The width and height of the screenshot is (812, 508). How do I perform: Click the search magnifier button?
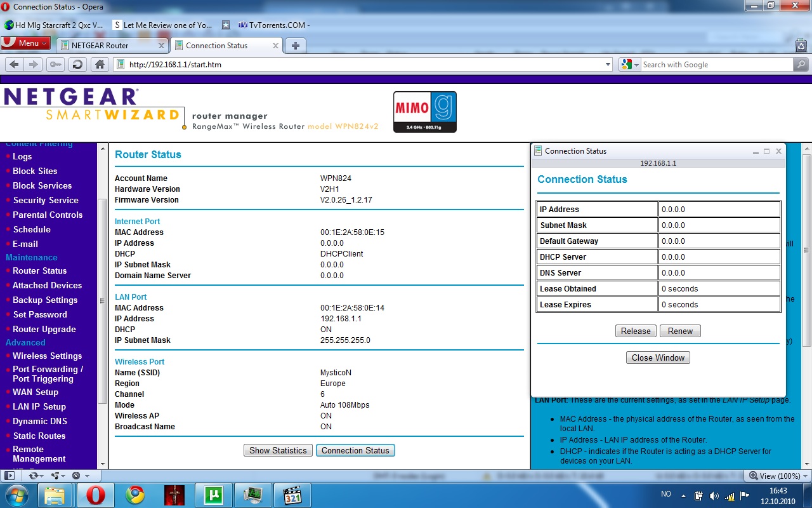tap(801, 64)
